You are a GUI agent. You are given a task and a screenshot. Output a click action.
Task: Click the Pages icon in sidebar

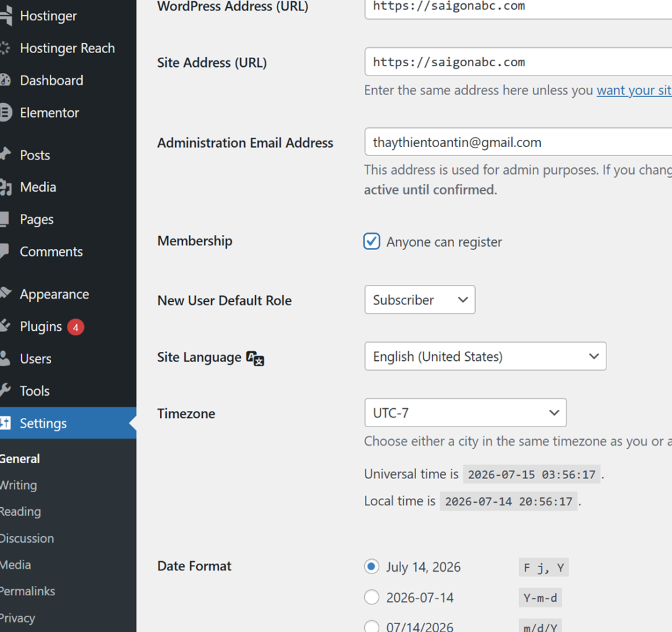click(x=5, y=219)
